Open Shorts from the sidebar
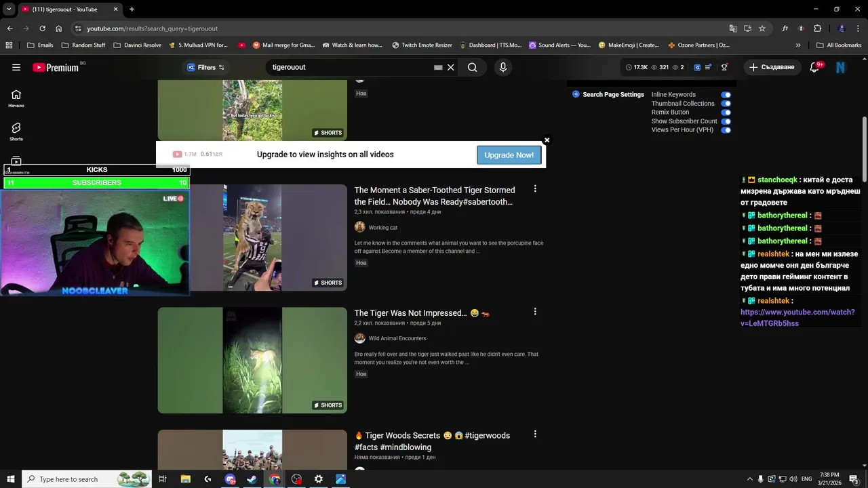Viewport: 868px width, 488px height. (16, 131)
